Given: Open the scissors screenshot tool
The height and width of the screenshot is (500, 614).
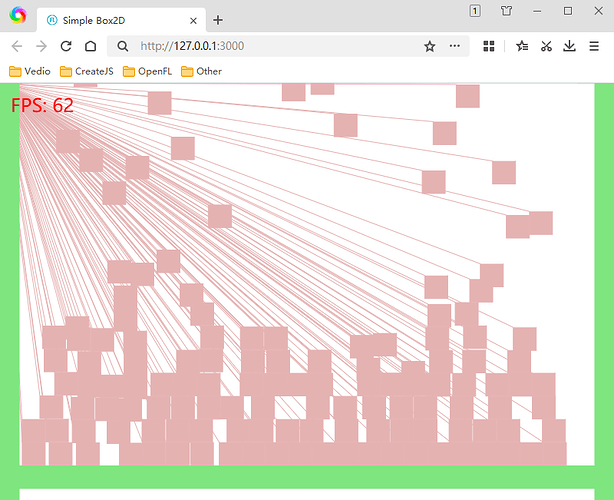Looking at the screenshot, I should click(x=546, y=46).
